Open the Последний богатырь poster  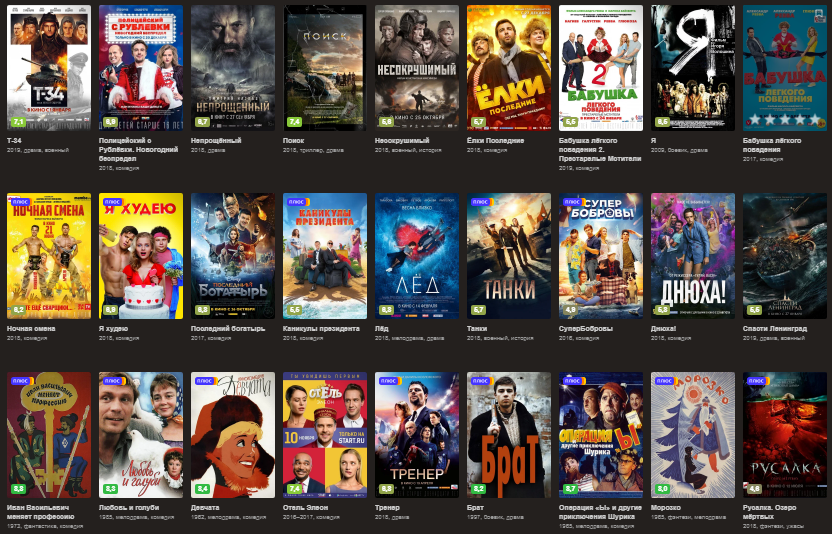pyautogui.click(x=233, y=256)
